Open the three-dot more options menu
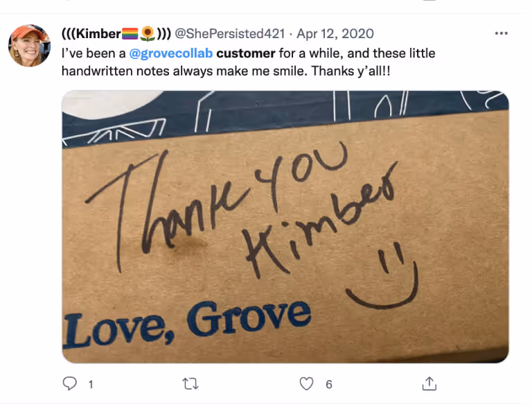 (501, 33)
